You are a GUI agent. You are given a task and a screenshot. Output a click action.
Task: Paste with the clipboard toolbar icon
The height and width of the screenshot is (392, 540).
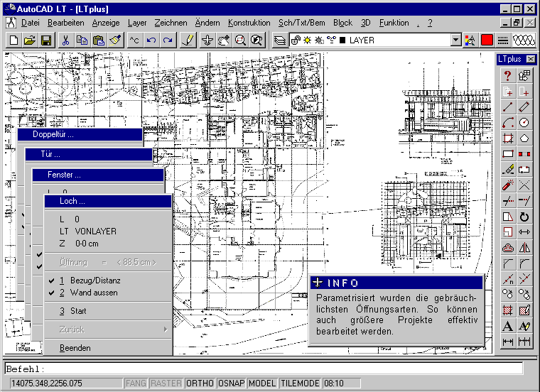99,40
